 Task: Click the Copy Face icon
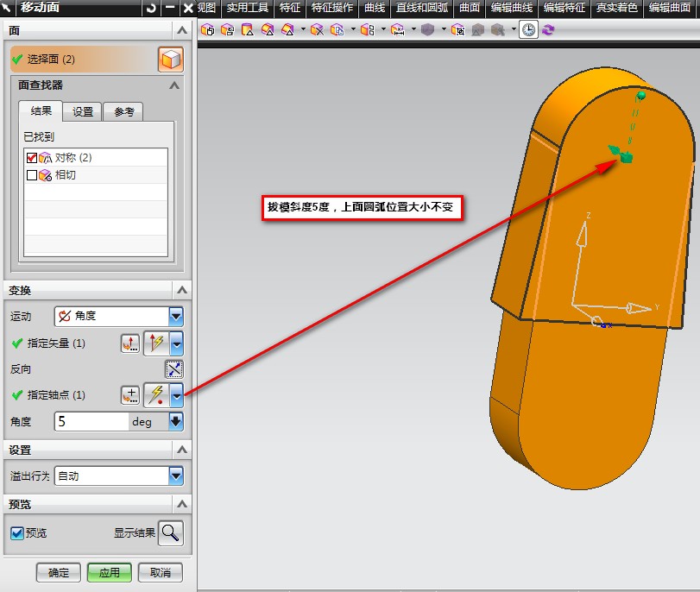337,30
